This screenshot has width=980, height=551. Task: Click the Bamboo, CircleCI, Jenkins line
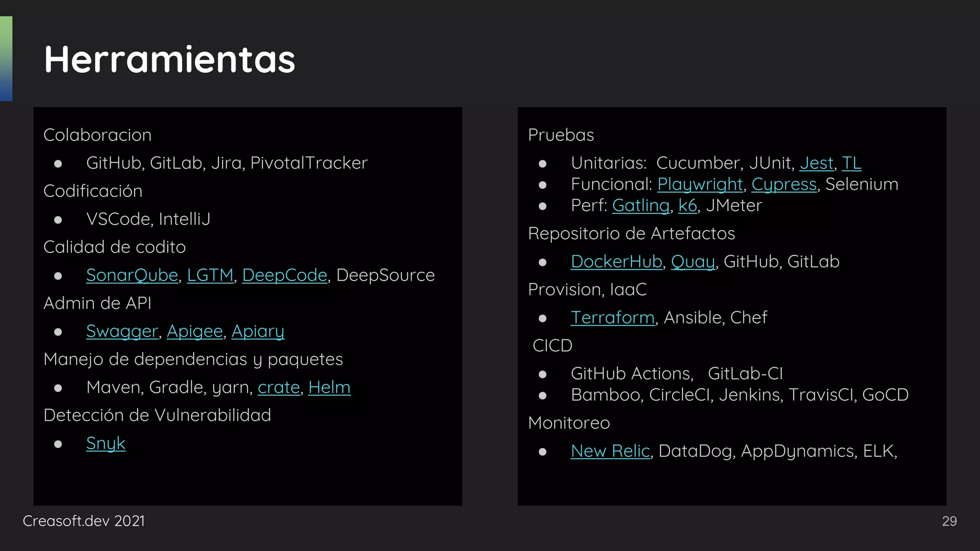[740, 395]
